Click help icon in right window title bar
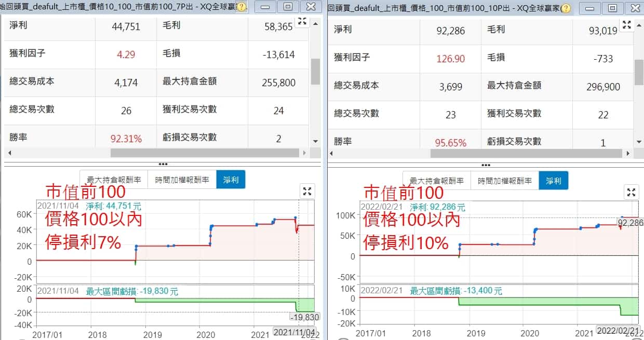This screenshot has width=644, height=340. (566, 8)
